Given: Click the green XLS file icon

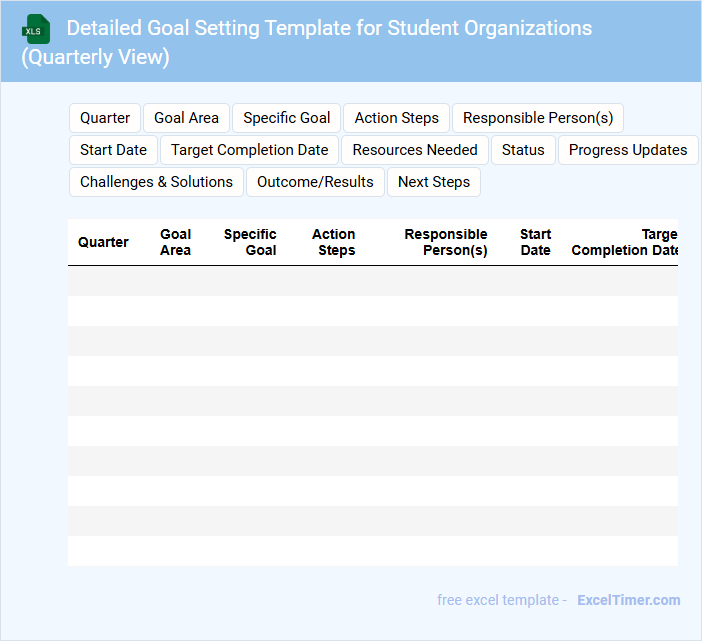Looking at the screenshot, I should click(37, 29).
